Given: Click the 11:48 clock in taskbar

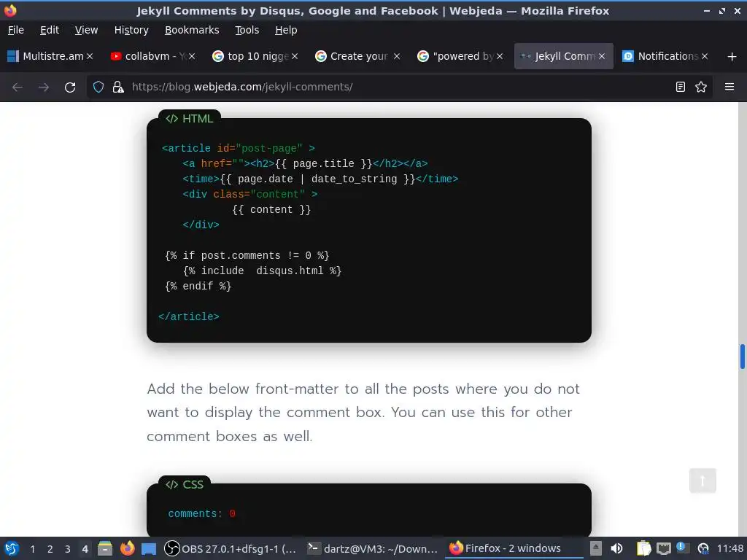Looking at the screenshot, I should (729, 548).
